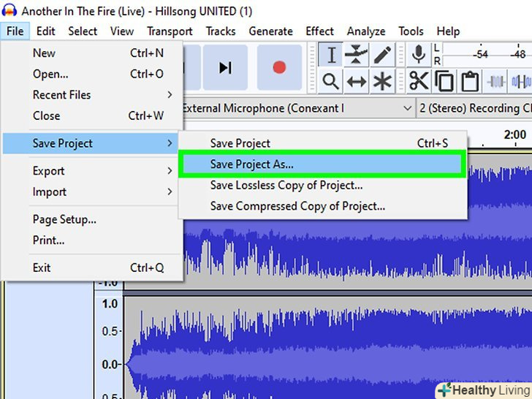
Task: Click the Paste clipboard icon
Action: (x=469, y=81)
